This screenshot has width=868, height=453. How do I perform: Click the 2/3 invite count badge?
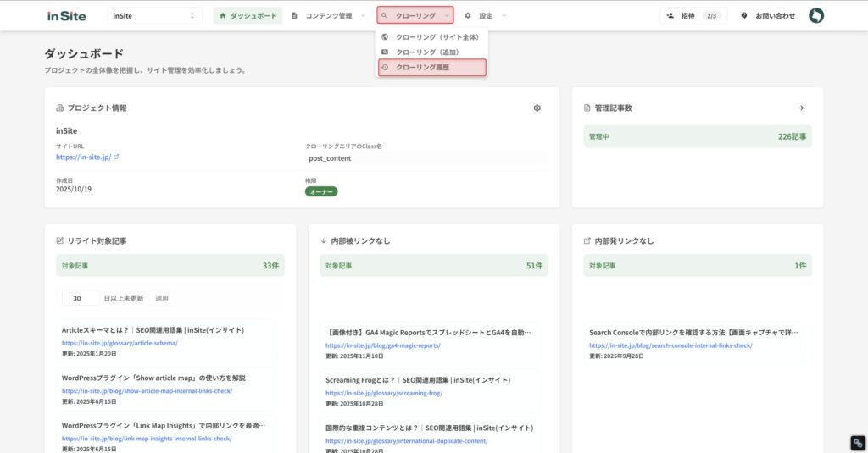711,15
